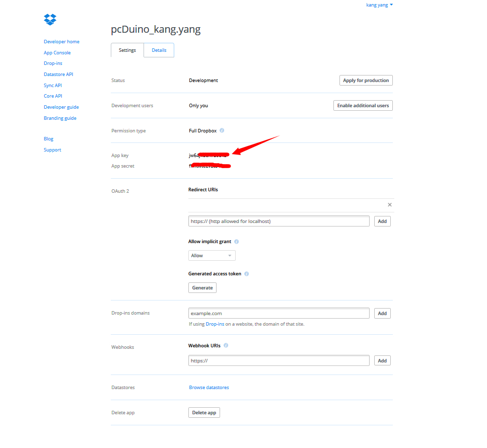This screenshot has height=448, width=487.
Task: Click the Development status value
Action: coord(203,81)
